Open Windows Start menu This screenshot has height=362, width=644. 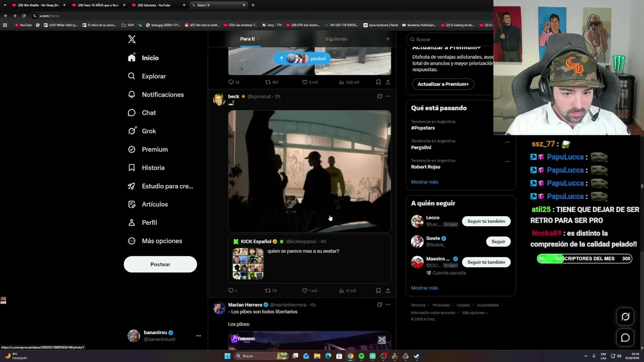(x=227, y=356)
